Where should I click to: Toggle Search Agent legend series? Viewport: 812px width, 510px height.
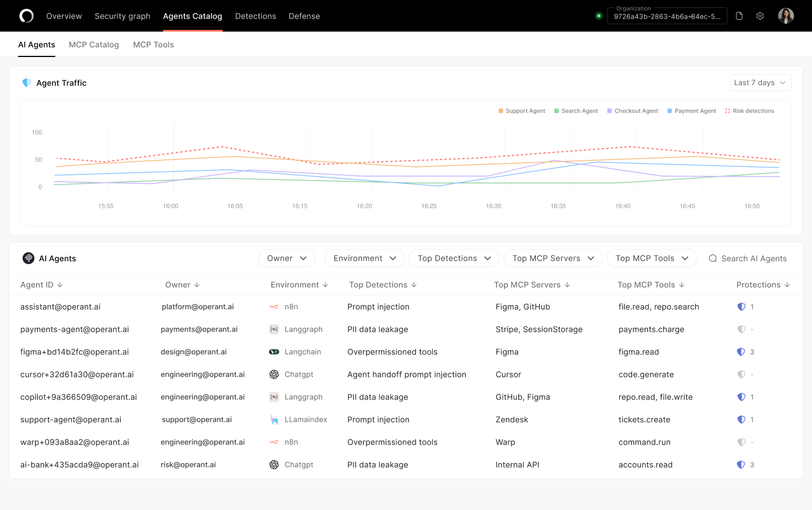pyautogui.click(x=576, y=111)
